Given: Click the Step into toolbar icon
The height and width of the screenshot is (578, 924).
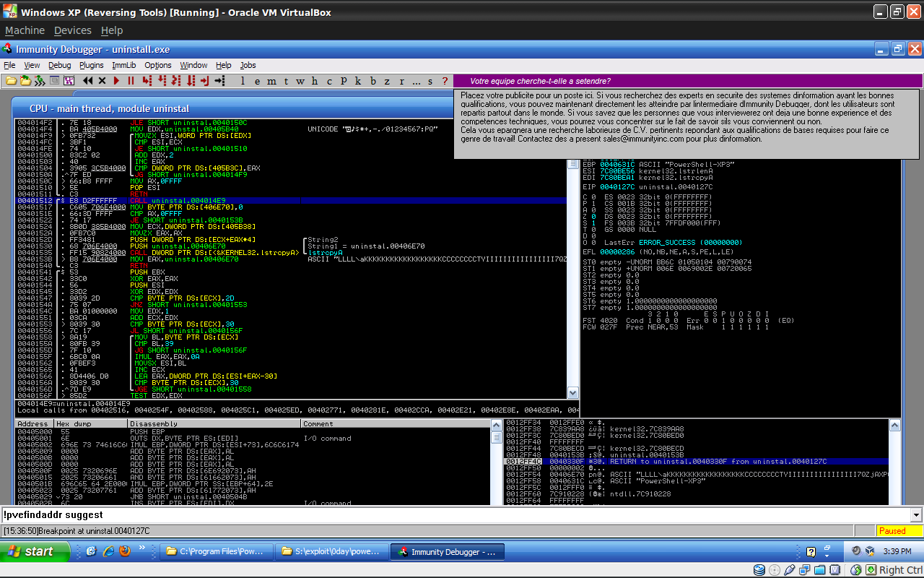Looking at the screenshot, I should tap(147, 80).
